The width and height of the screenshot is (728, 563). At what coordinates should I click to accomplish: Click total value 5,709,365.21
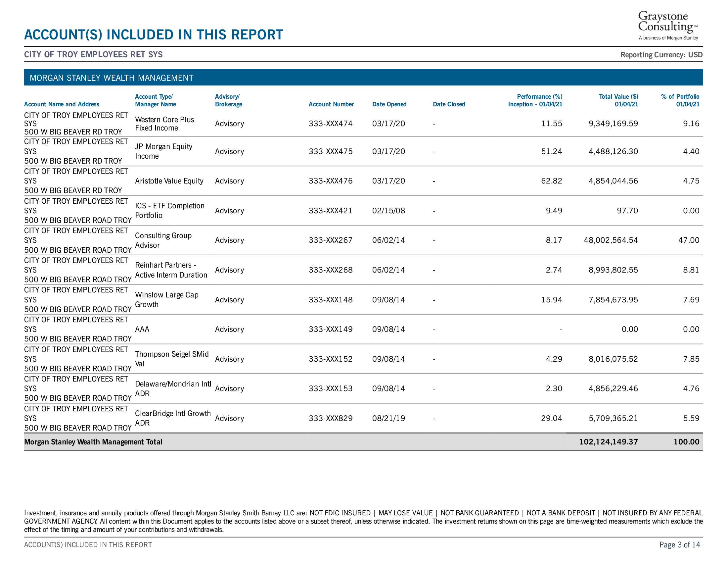coord(613,418)
